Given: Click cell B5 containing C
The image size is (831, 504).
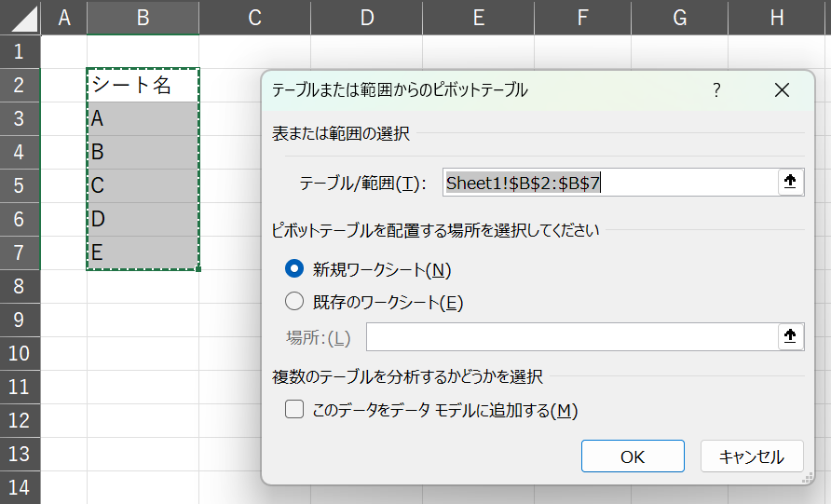Looking at the screenshot, I should pos(143,185).
